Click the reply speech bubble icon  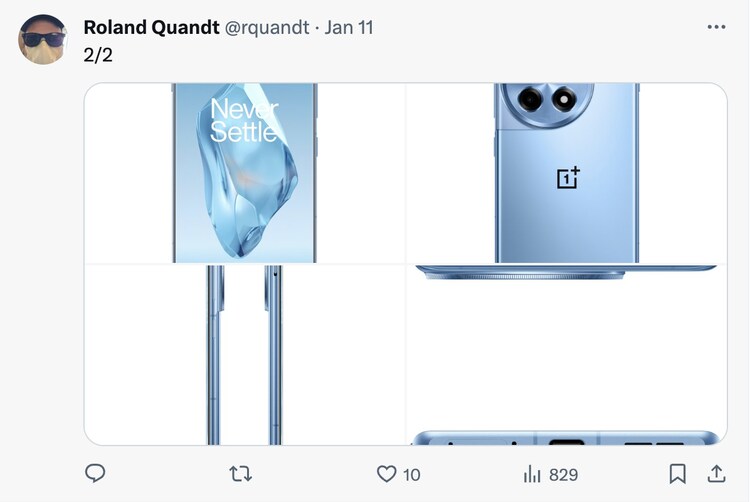click(95, 474)
